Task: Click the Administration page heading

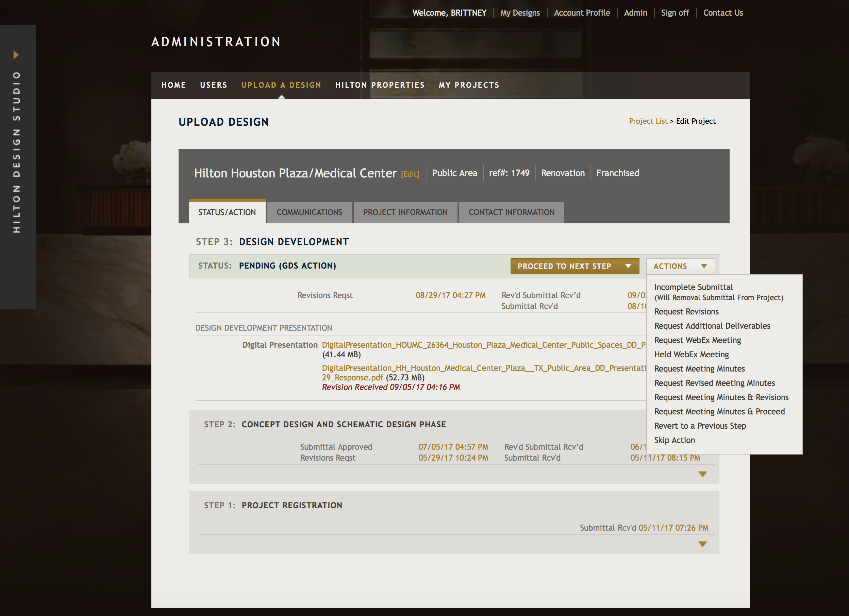Action: (x=216, y=42)
